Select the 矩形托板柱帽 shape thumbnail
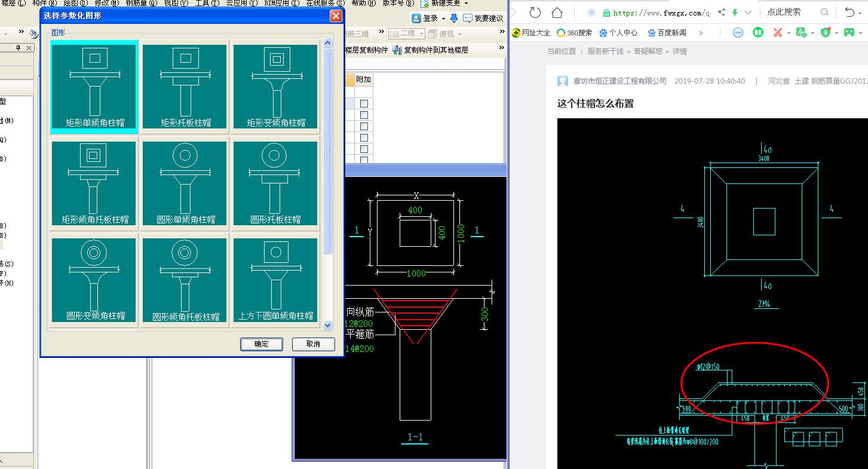Screen dimensions: 868x469 point(185,87)
